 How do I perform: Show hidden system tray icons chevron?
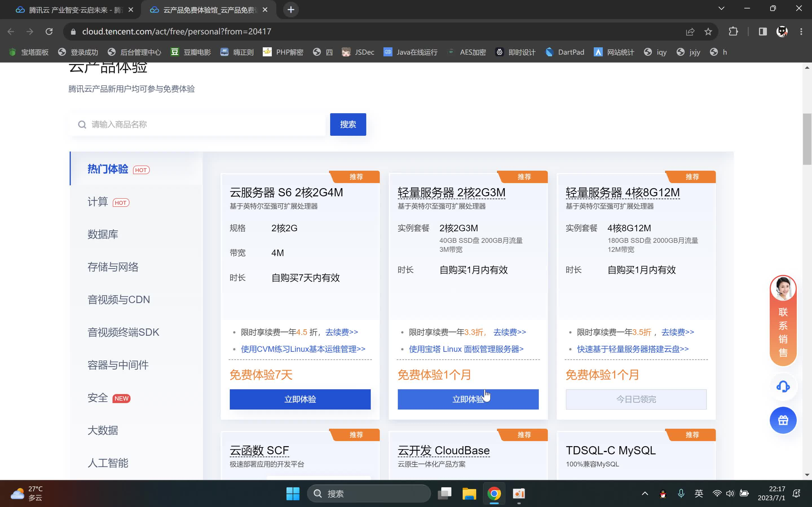645,493
